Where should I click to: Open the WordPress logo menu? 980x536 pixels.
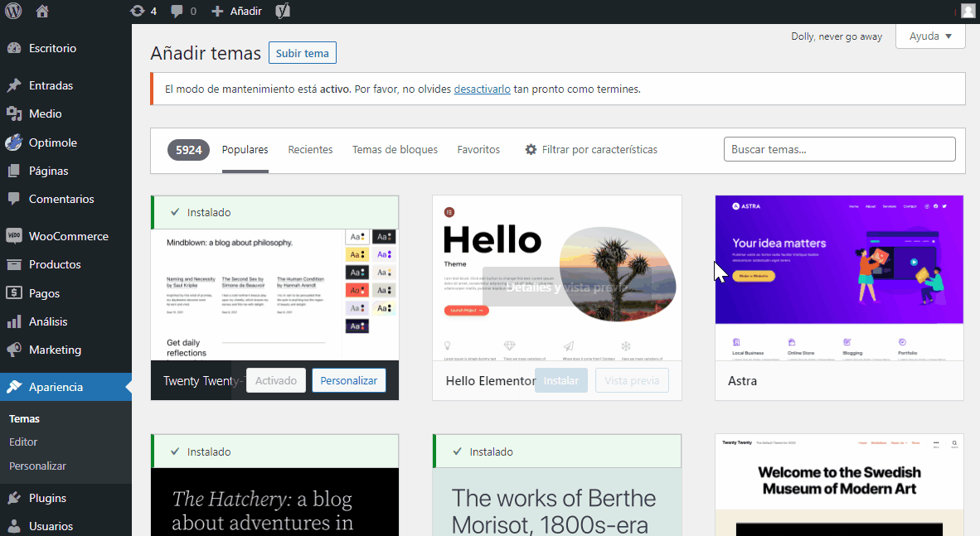[x=13, y=12]
